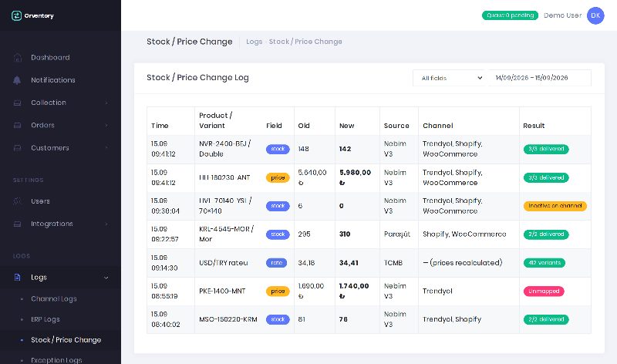The height and width of the screenshot is (364, 617).
Task: Click 2/2 delivered badge in KRL-4545-MOR row
Action: 546,234
